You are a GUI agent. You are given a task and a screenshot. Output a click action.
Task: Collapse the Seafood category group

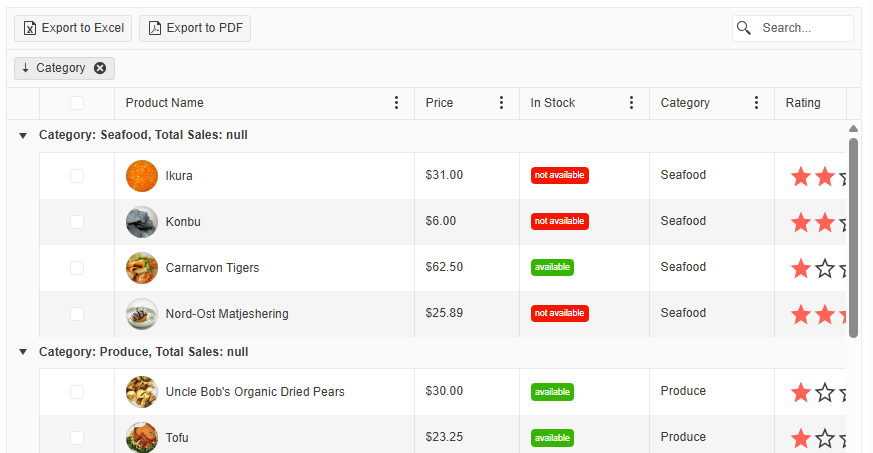[x=23, y=135]
